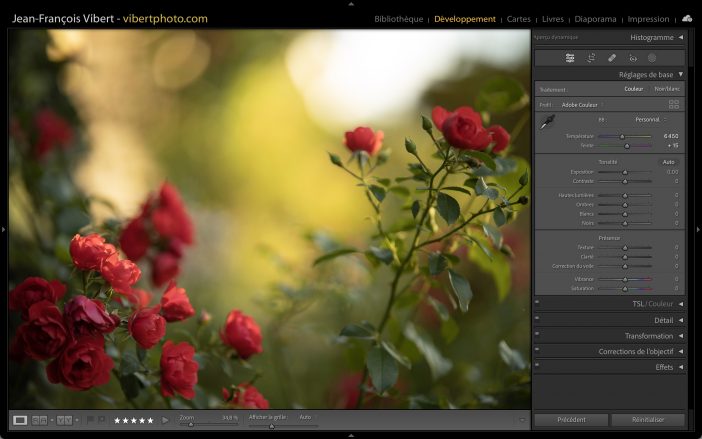Open the Adobe Couleur profile dropdown
Image resolution: width=702 pixels, height=439 pixels.
coord(582,104)
